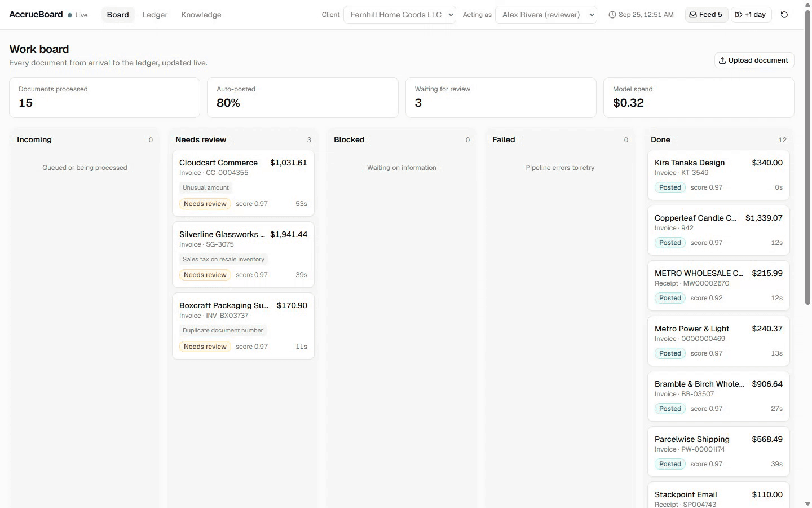812x508 pixels.
Task: Switch to the Ledger tab
Action: pyautogui.click(x=155, y=15)
